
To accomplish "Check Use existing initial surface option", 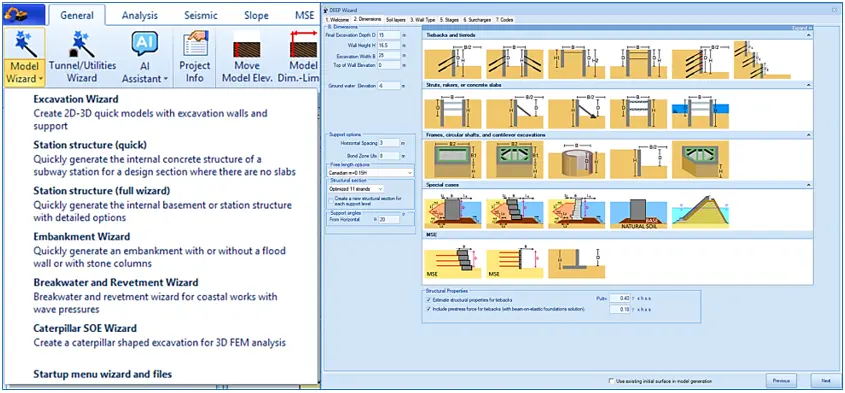I will (611, 381).
